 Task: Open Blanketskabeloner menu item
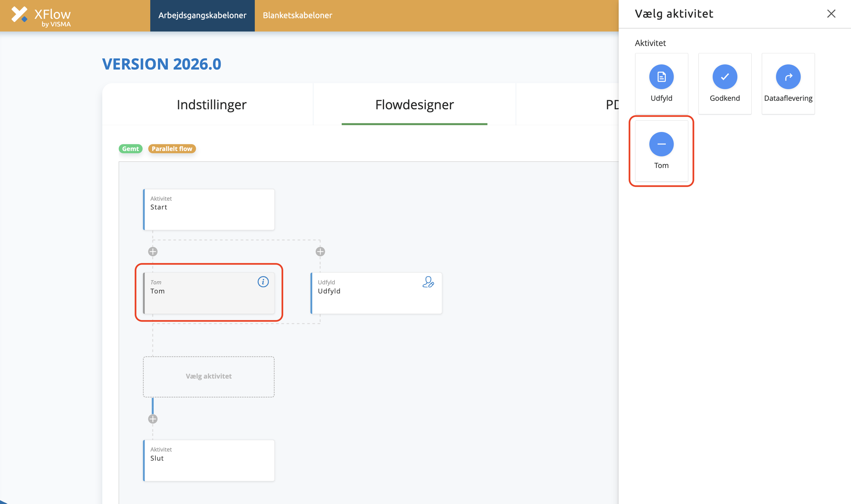point(297,16)
